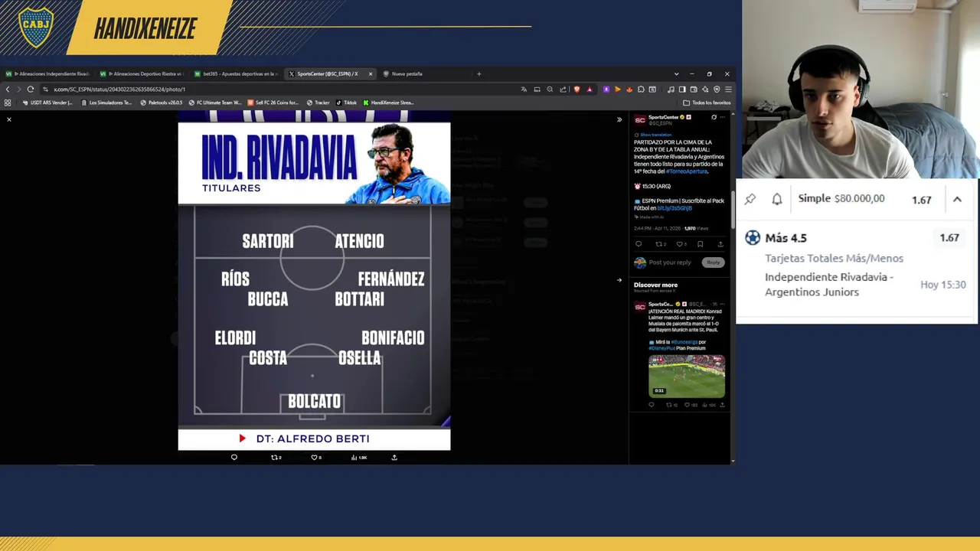Click the pin icon on bet slip
The height and width of the screenshot is (551, 980).
point(750,199)
